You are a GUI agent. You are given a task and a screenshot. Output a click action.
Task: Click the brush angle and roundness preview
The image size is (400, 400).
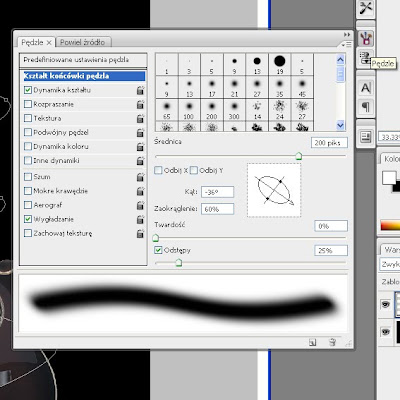[274, 190]
